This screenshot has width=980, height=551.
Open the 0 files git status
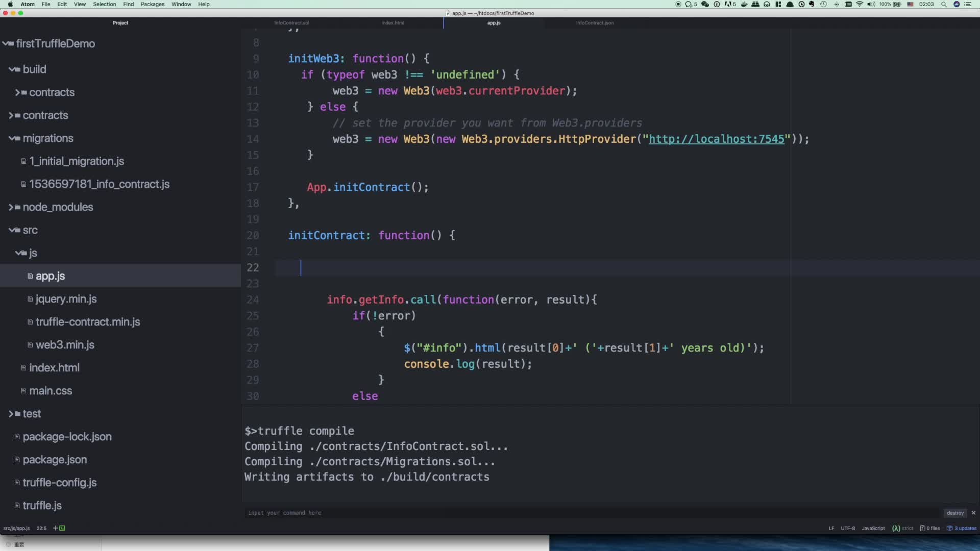[930, 528]
